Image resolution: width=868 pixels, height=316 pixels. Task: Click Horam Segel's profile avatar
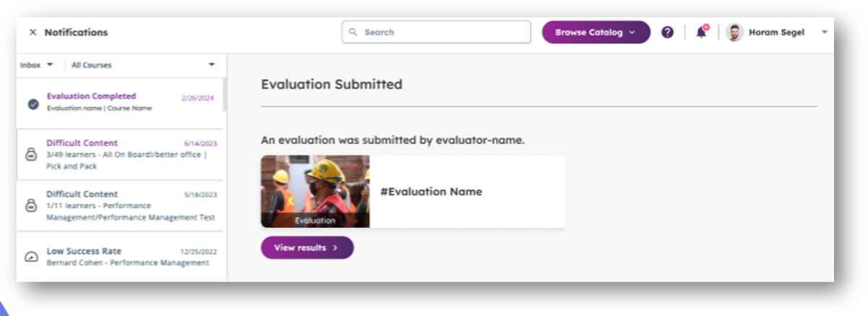click(734, 33)
